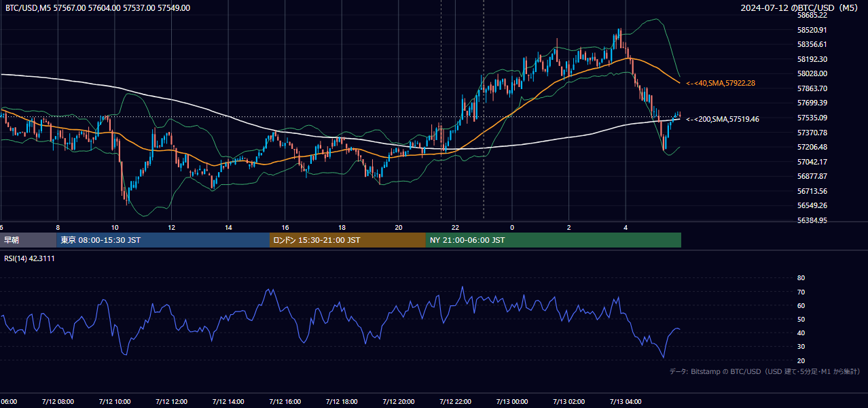Select the 東京 08:00-15:30 JST session bar
This screenshot has width=868, height=408.
[x=163, y=240]
